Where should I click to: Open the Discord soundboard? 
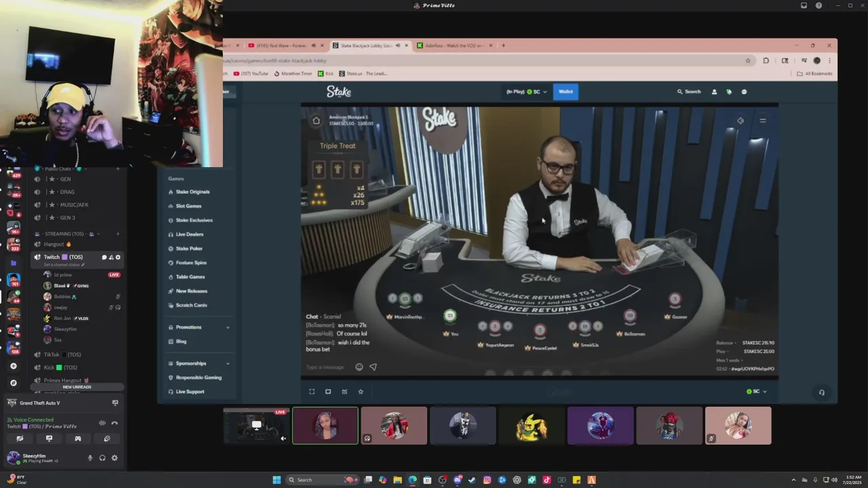point(107,439)
